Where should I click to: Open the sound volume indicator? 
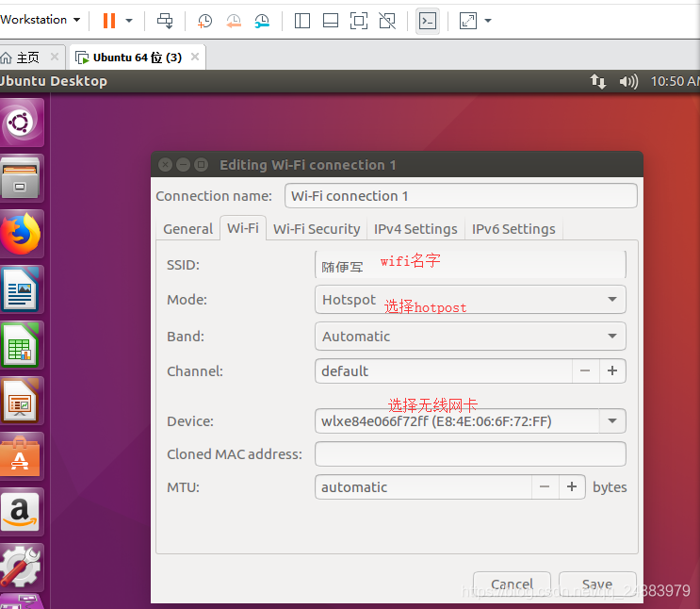(628, 81)
